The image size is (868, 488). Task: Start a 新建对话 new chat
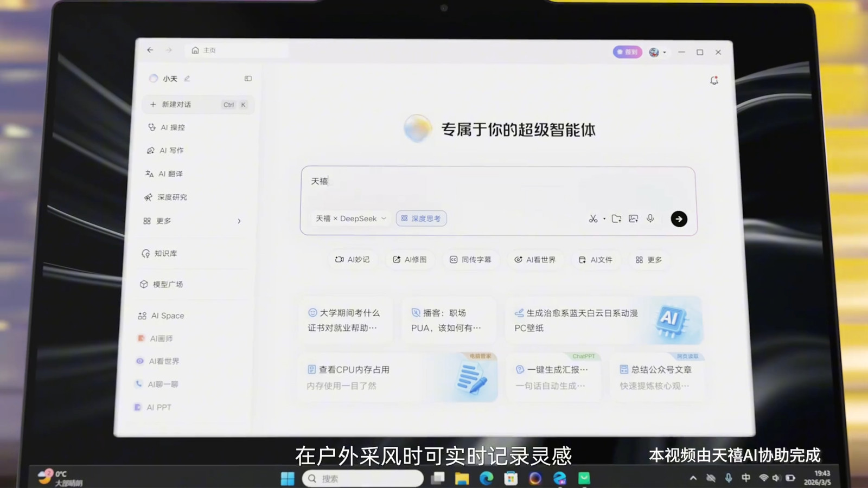pos(176,105)
